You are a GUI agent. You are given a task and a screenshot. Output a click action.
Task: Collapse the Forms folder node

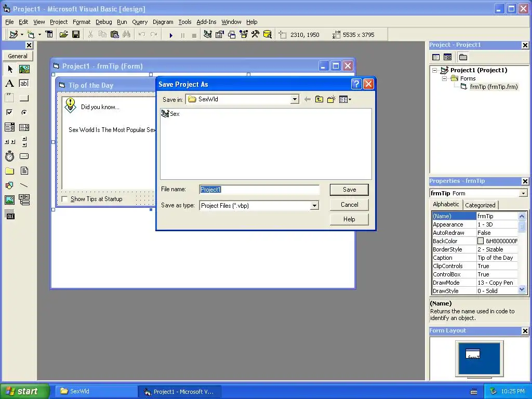coord(445,79)
